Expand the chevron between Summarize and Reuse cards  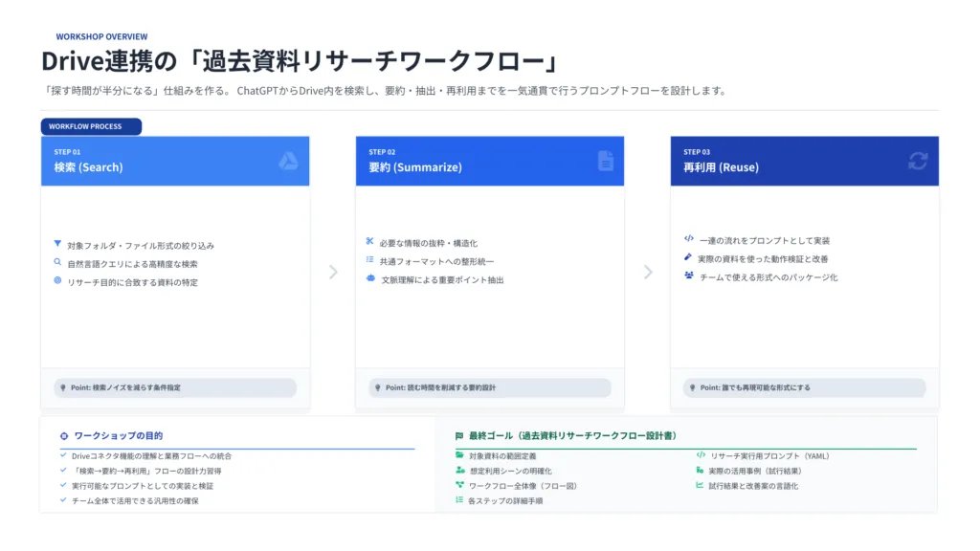(x=646, y=273)
